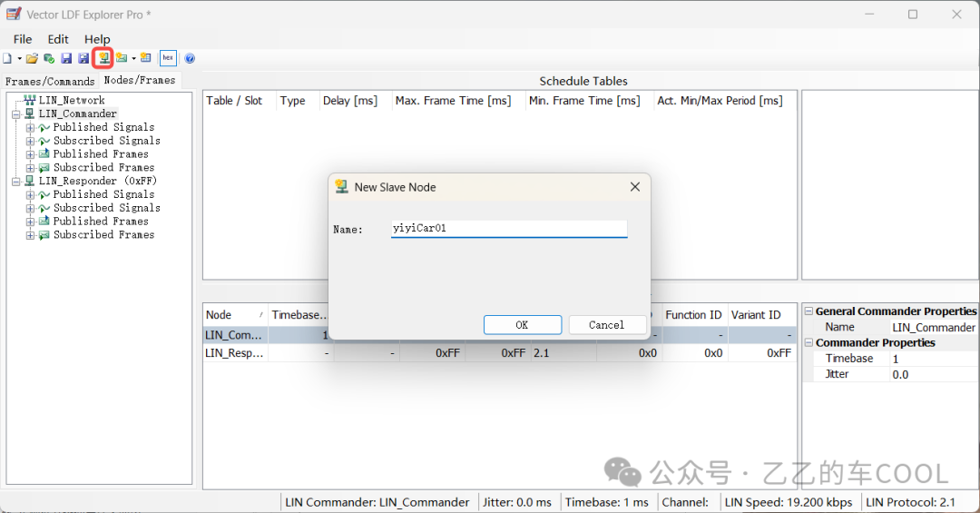Click Published Frames icon under LIN_Responder

(44, 222)
